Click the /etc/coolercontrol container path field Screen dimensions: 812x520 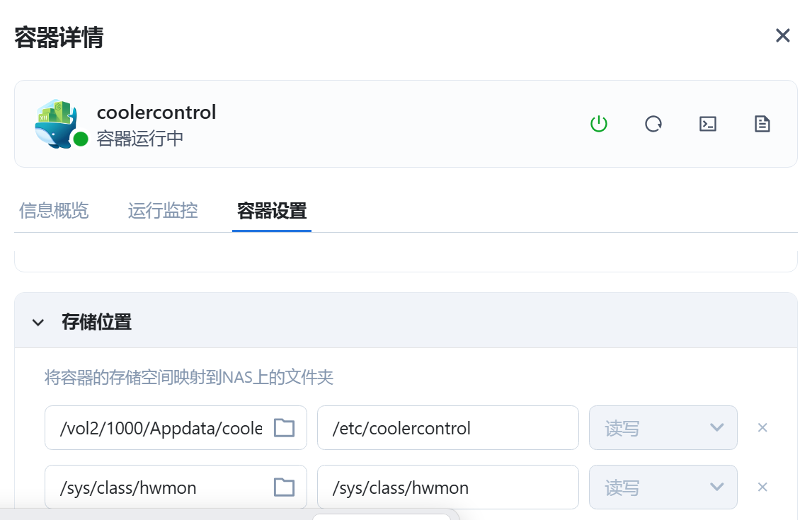448,428
